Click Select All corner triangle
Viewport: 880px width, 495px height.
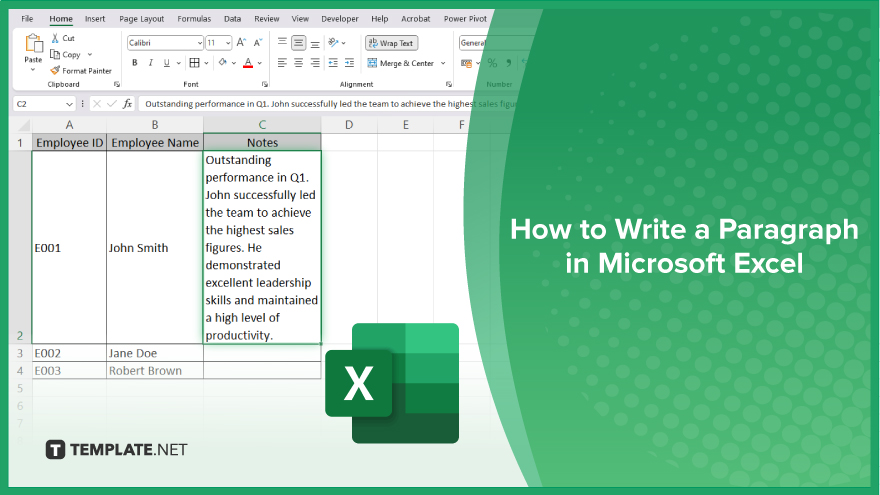[24, 125]
